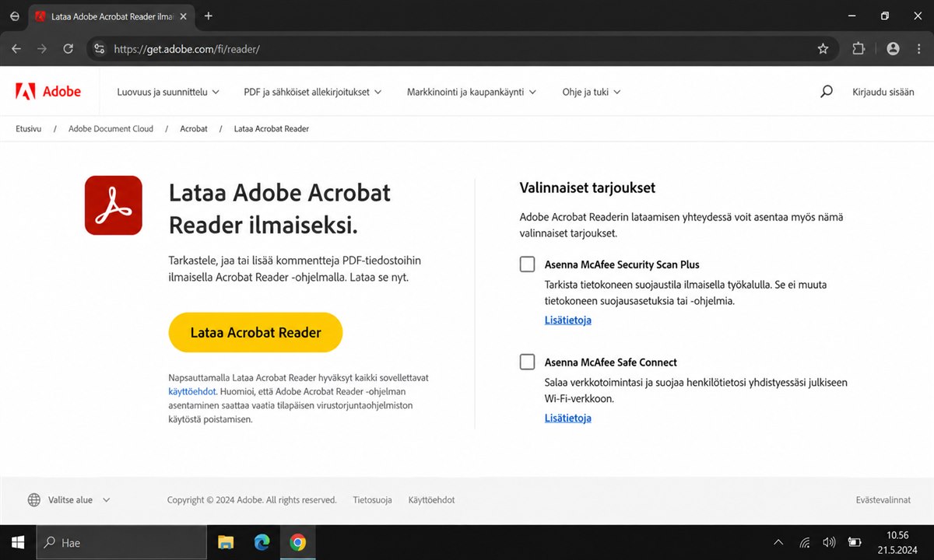This screenshot has width=934, height=560.
Task: Go forward with the browser forward arrow
Action: pos(42,49)
